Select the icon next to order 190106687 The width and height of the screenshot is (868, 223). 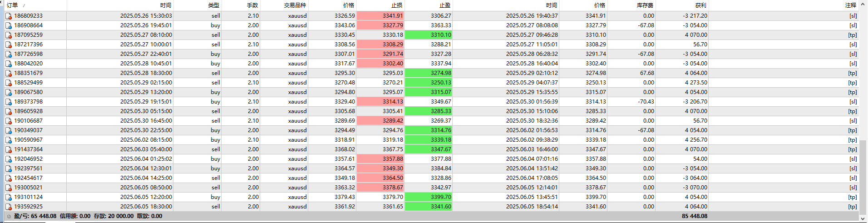click(x=9, y=121)
